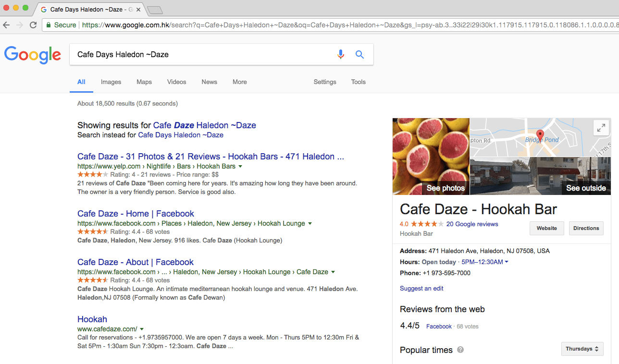The image size is (619, 364).
Task: Open Cafe Daze Yelp result title
Action: click(210, 156)
